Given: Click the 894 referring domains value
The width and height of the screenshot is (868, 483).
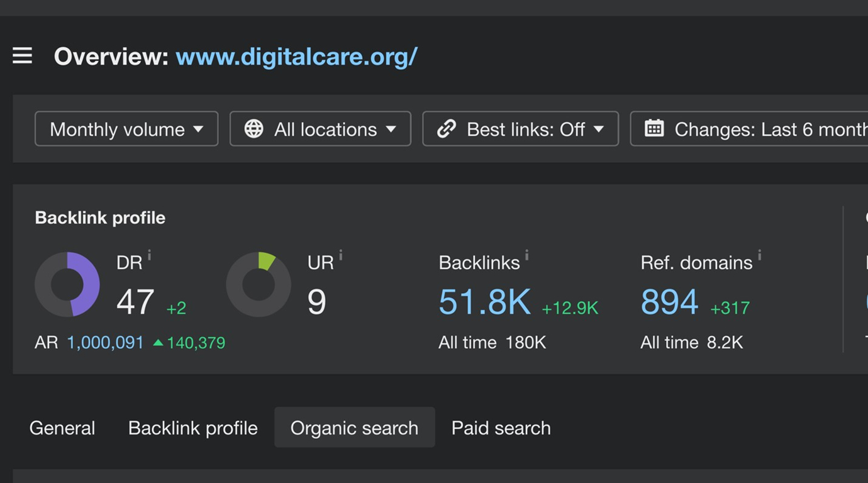Looking at the screenshot, I should pyautogui.click(x=669, y=302).
